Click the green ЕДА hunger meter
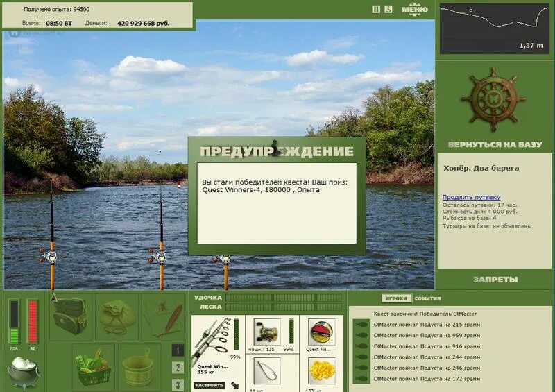 [14, 321]
